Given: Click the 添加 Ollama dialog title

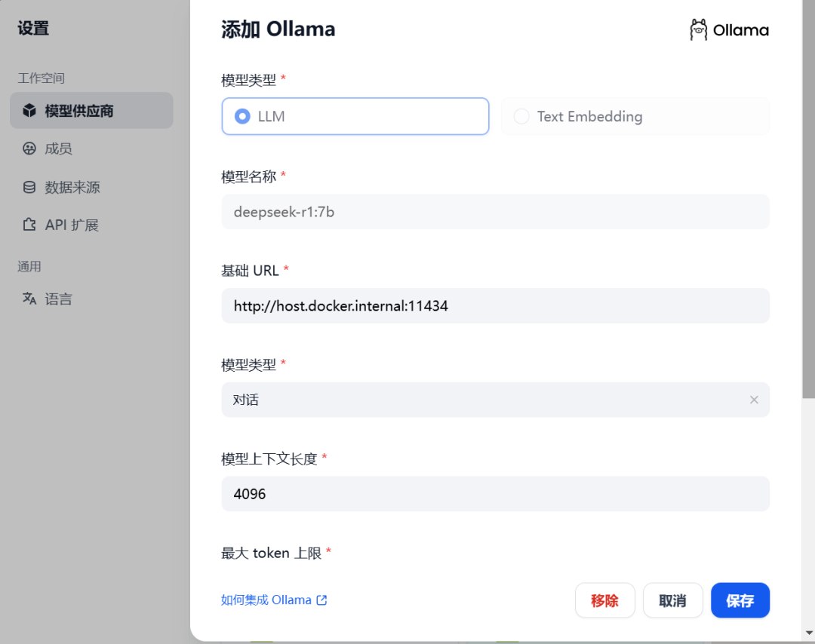Looking at the screenshot, I should point(278,29).
